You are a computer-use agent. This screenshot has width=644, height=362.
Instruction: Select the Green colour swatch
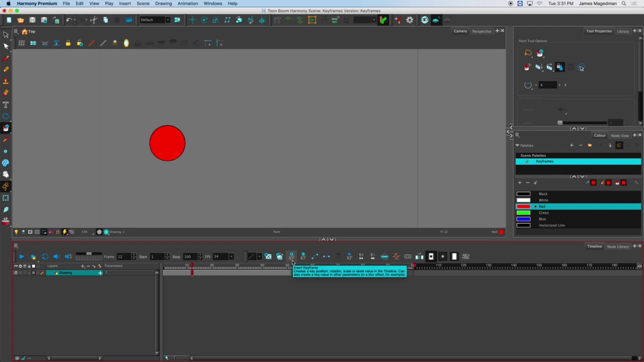point(523,213)
